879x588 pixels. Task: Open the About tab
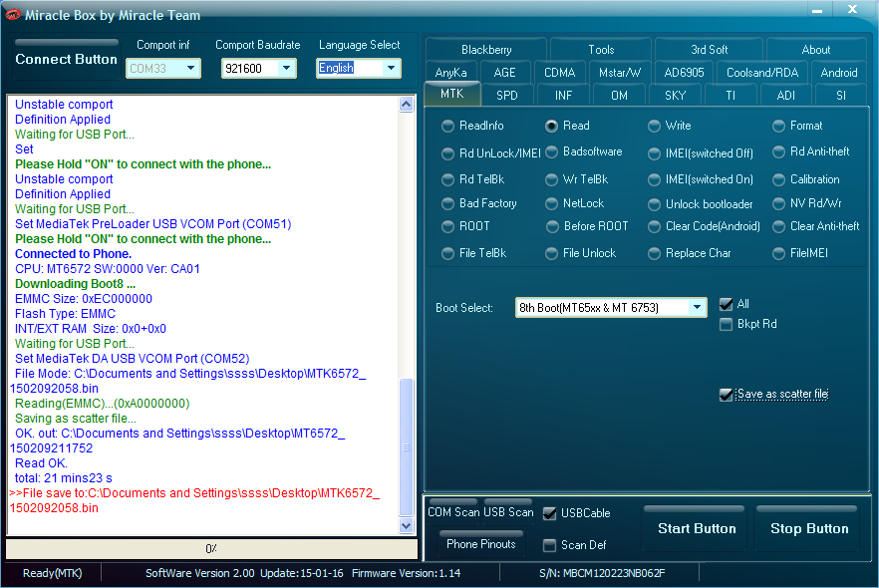815,50
